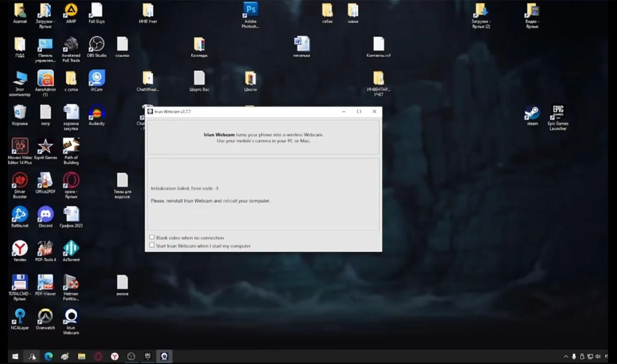Select the Audacity desktop icon
This screenshot has width=617, height=364.
97,115
